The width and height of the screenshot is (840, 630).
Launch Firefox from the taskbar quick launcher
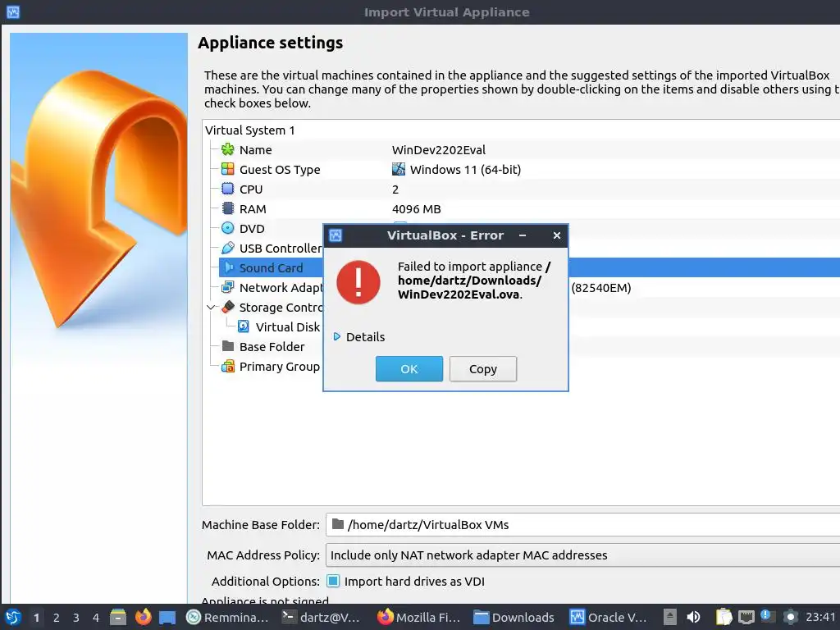(x=143, y=617)
